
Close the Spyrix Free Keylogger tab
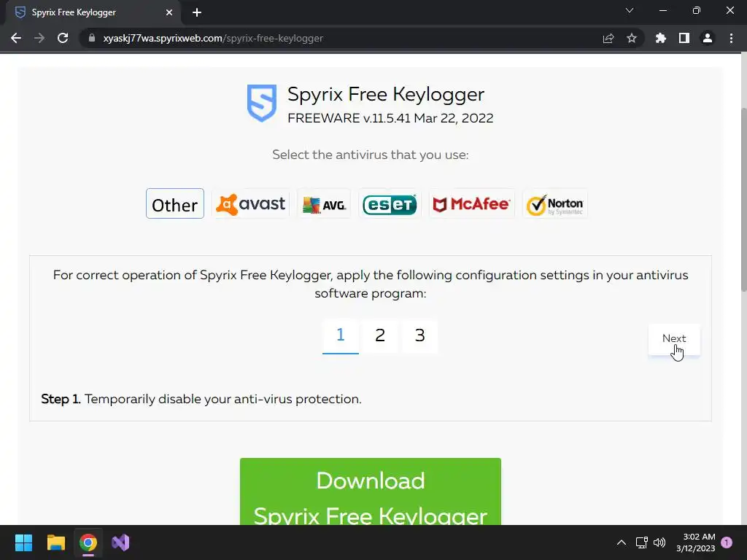(169, 13)
